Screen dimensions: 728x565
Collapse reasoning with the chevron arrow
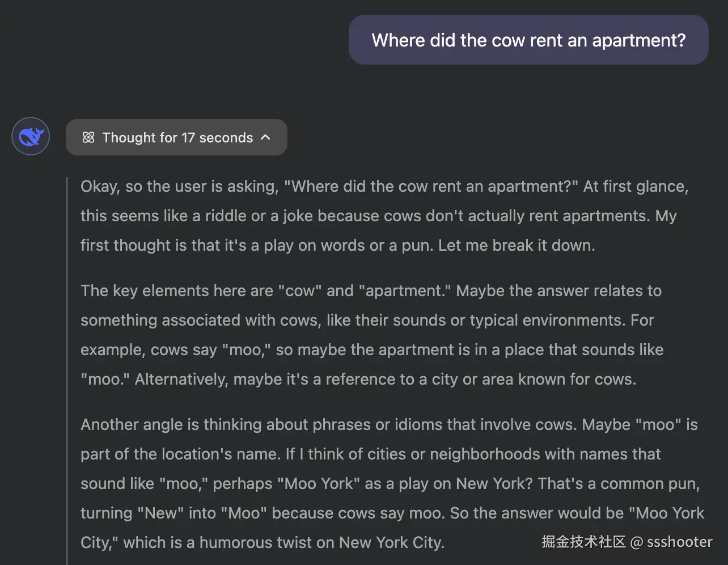pyautogui.click(x=265, y=137)
